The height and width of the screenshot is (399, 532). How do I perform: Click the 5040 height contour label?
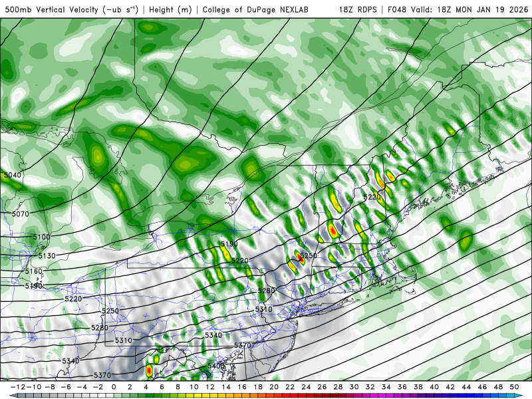(x=13, y=175)
